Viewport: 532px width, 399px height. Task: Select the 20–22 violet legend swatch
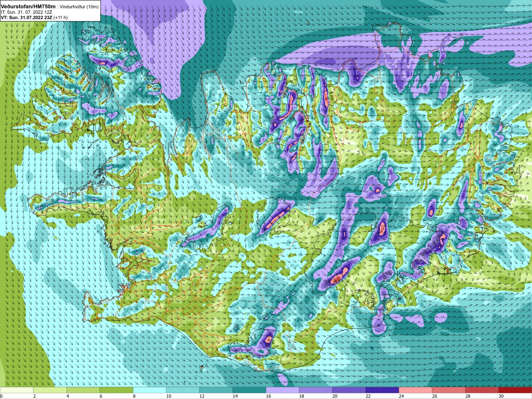tap(349, 390)
